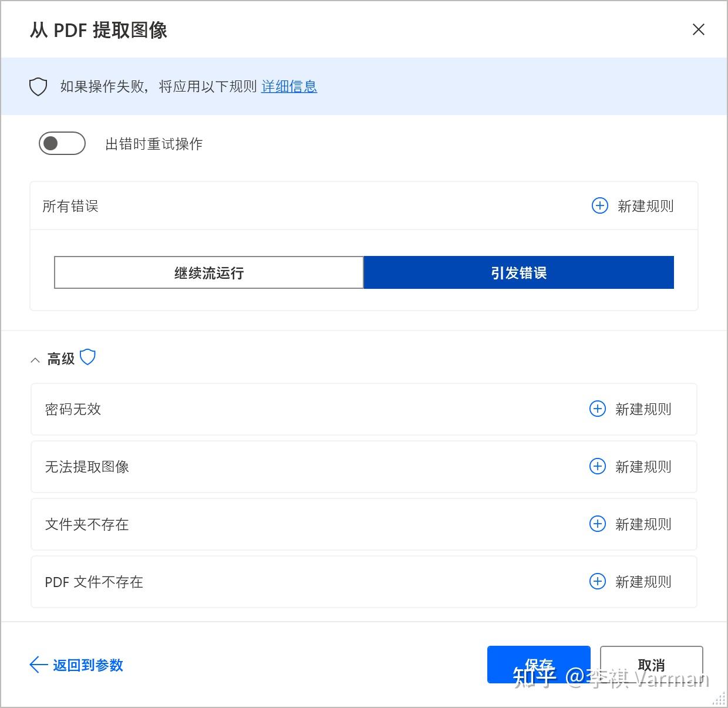This screenshot has height=708, width=728.
Task: Click the 保存 button
Action: tap(538, 665)
